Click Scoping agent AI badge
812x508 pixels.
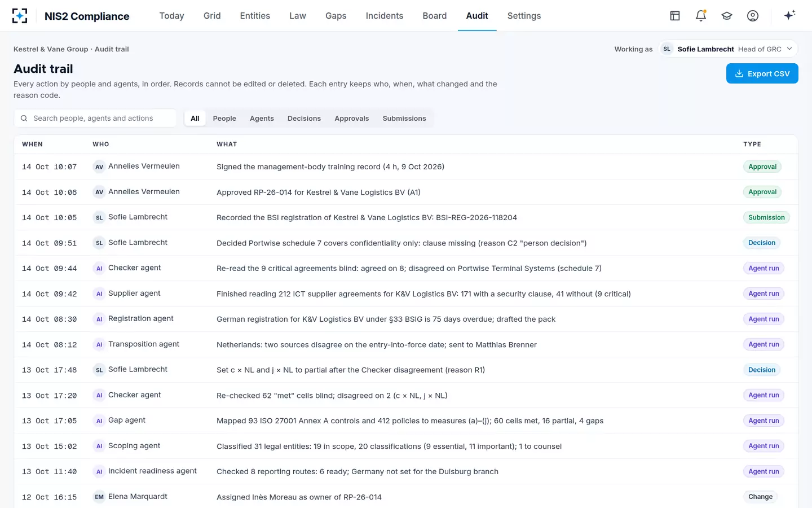click(99, 446)
